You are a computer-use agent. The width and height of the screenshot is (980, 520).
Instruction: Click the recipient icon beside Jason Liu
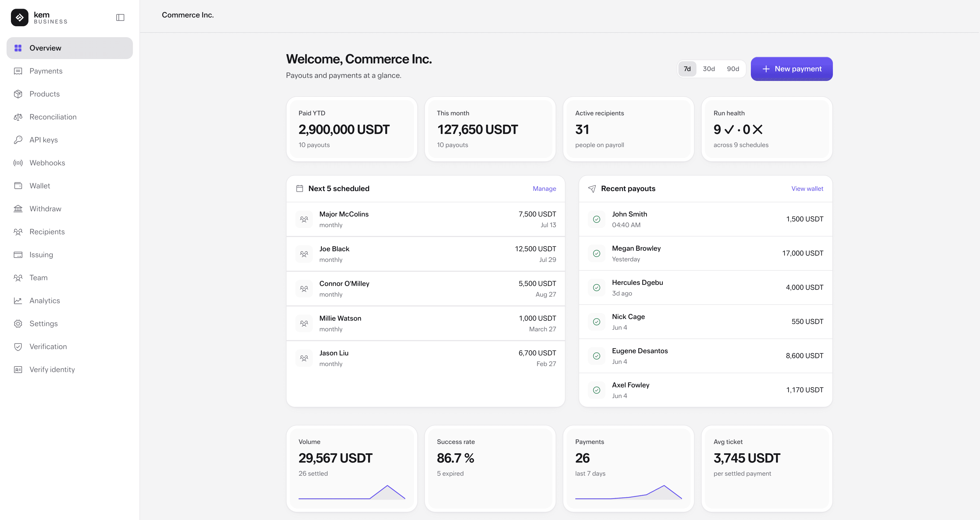click(x=304, y=358)
